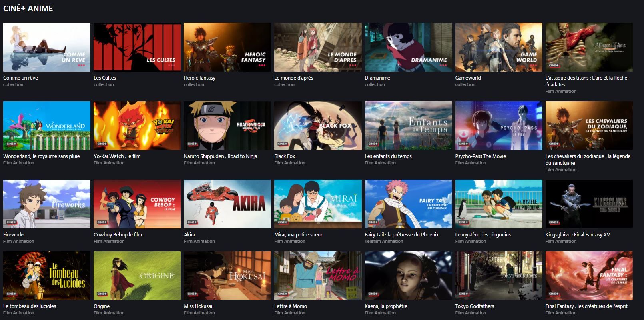Select the 'Tokyo Godfathers' title text
Screen dimensions: 644x320
(x=475, y=306)
